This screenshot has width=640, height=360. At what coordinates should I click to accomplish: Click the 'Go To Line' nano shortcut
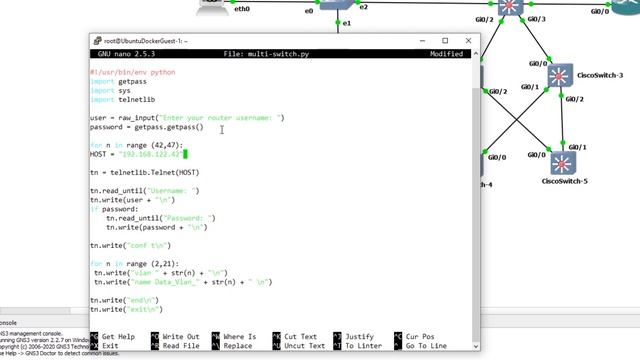(420, 346)
